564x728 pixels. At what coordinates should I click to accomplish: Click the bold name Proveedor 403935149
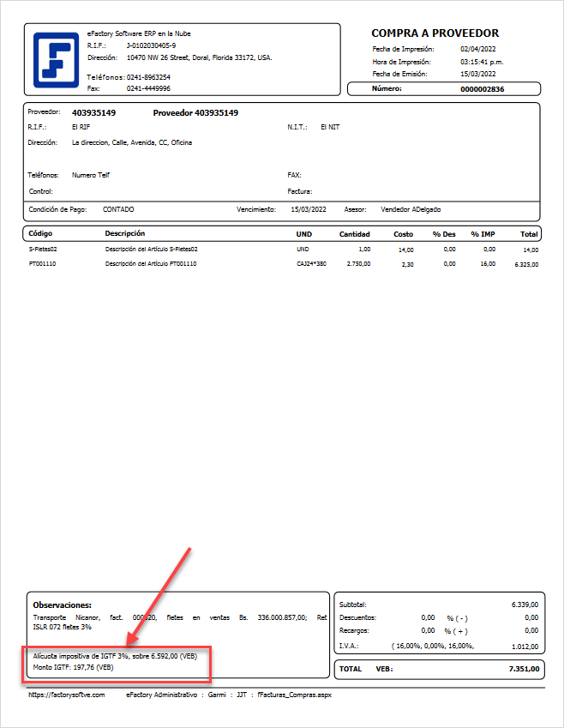(195, 113)
